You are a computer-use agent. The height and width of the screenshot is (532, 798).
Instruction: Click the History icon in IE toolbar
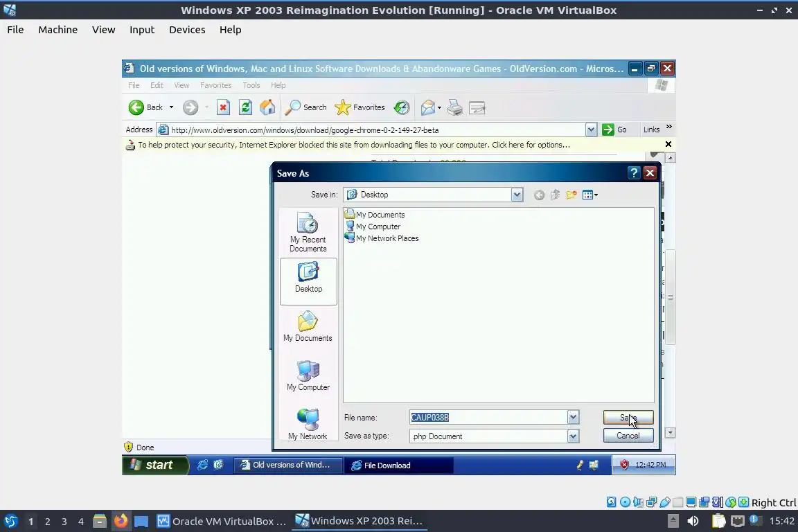[x=402, y=107]
